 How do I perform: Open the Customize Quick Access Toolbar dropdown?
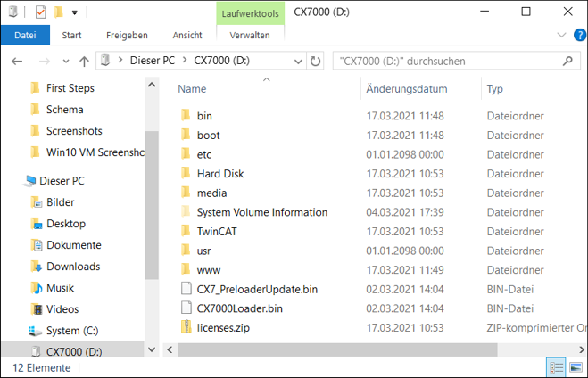tap(75, 12)
